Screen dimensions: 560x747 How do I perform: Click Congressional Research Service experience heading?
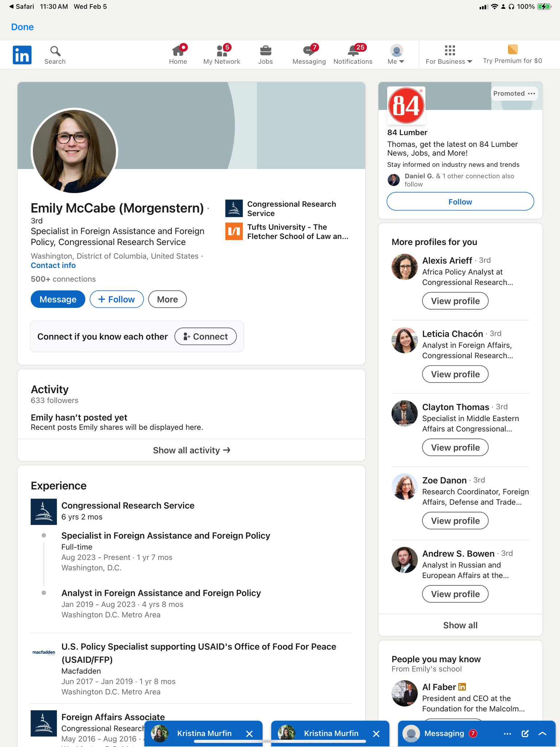coord(128,506)
